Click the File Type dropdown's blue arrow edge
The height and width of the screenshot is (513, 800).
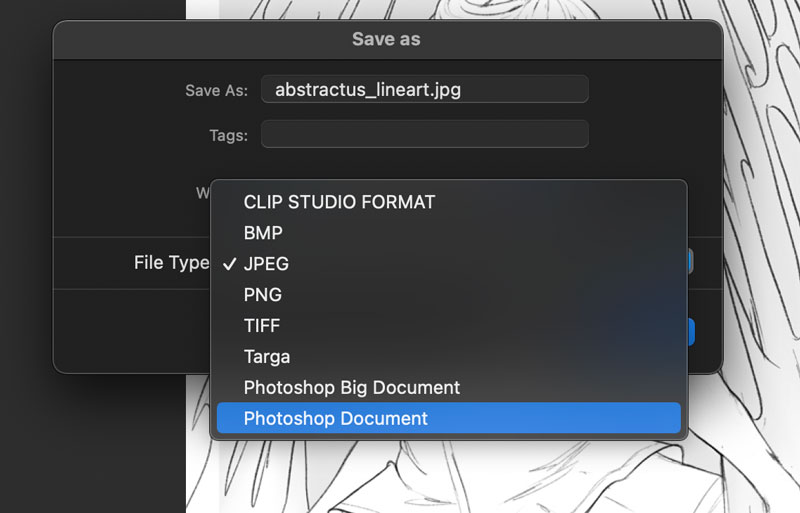coord(690,262)
